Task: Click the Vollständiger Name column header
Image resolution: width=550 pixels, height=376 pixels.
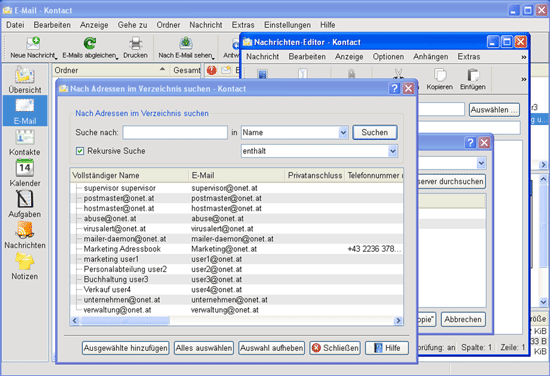Action: [129, 175]
